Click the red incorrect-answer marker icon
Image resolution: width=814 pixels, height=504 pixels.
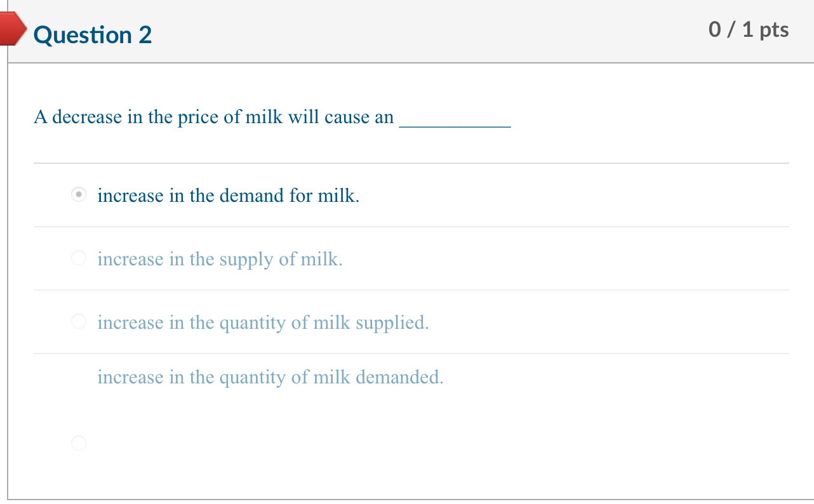[13, 30]
